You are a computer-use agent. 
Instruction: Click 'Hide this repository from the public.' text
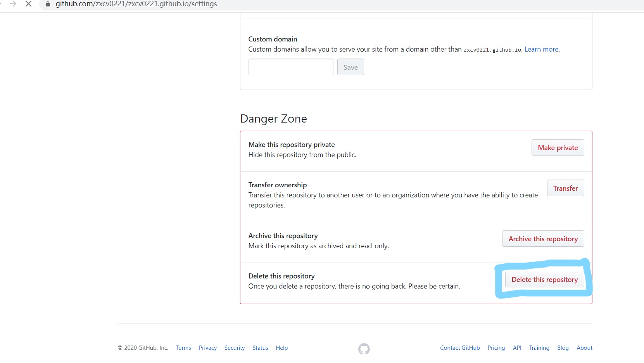coord(302,155)
